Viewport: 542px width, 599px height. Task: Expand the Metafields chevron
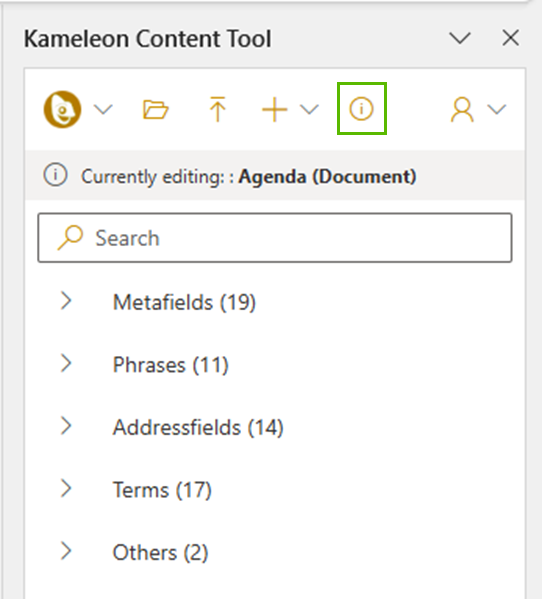point(66,301)
